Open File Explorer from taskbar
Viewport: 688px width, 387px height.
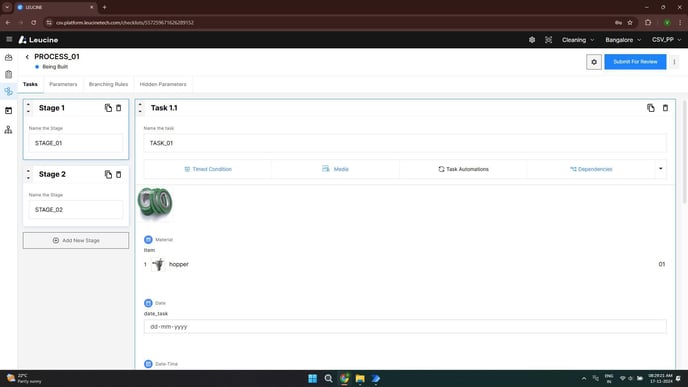tap(360, 379)
